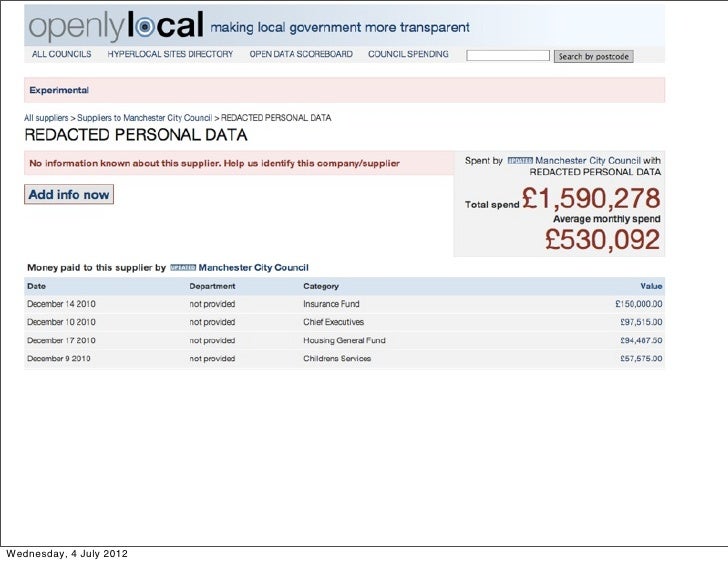The width and height of the screenshot is (728, 564).
Task: Click the total spend figure £1,590,278
Action: point(591,199)
